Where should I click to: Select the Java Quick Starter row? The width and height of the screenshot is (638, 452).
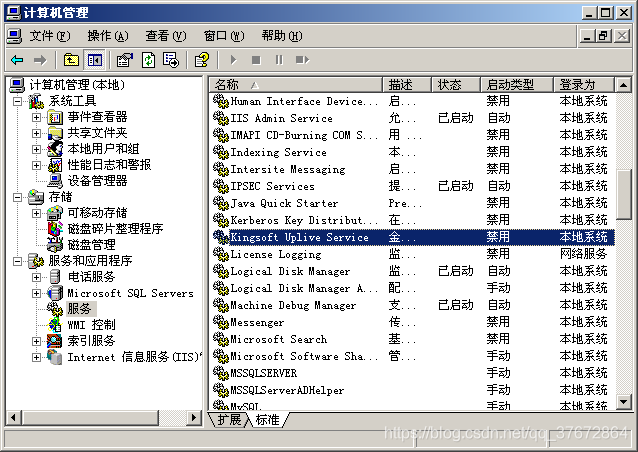pyautogui.click(x=413, y=203)
